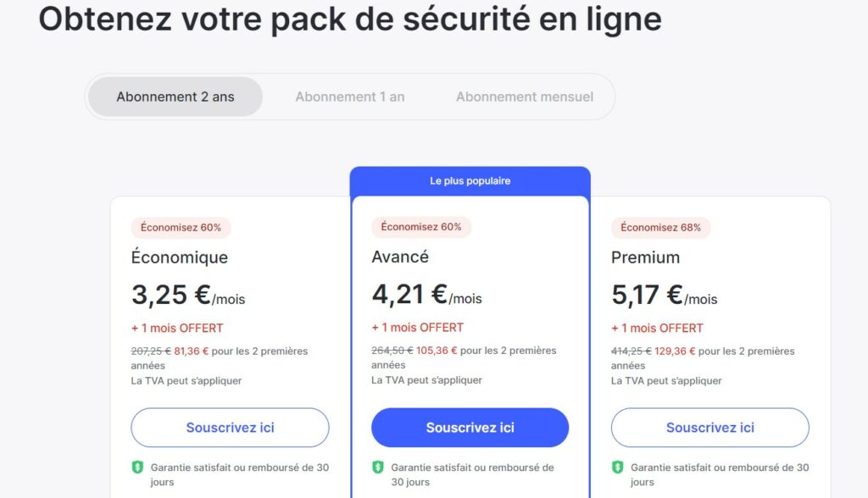This screenshot has height=498, width=868.
Task: Click the Obtenez votre pack heading
Action: 350,19
